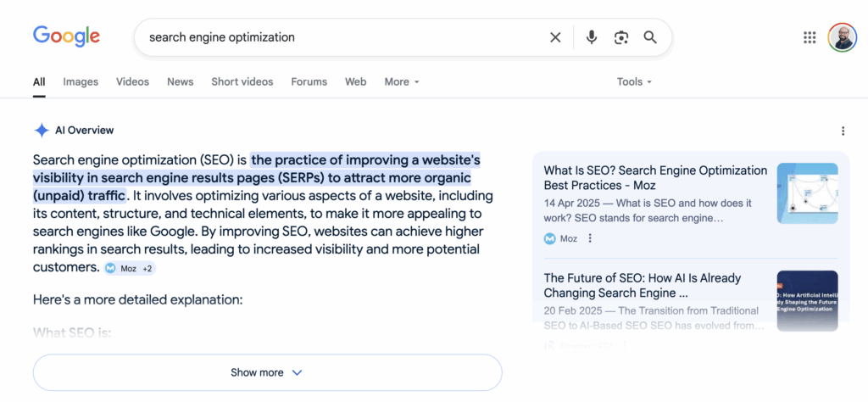Switch to the Short videos tab
868x402 pixels.
[242, 82]
